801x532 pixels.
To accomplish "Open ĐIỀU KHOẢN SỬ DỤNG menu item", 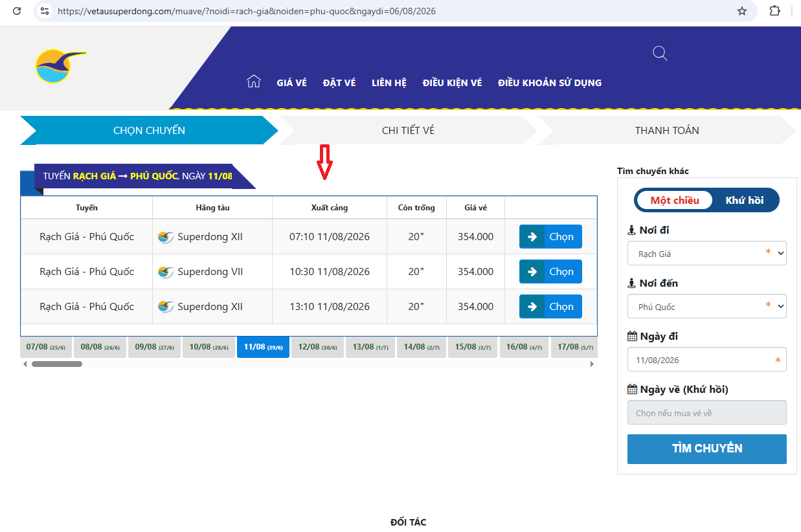I will pyautogui.click(x=550, y=83).
